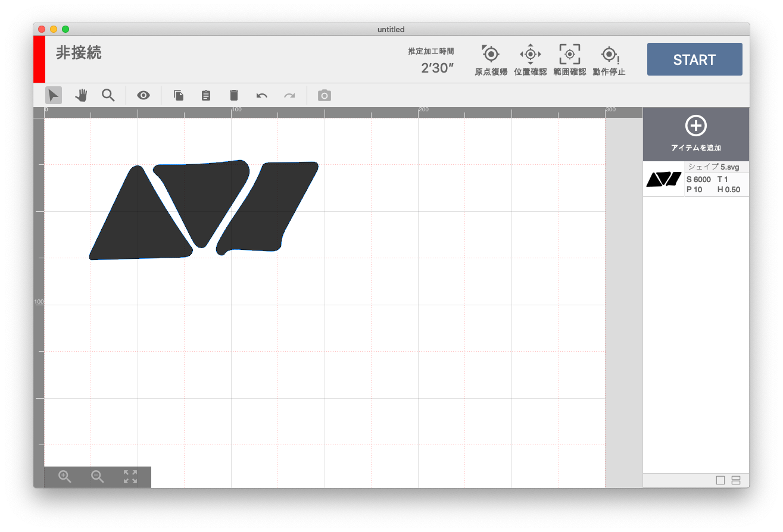Click the シェイプ 5.svg file name
The height and width of the screenshot is (532, 783).
click(x=713, y=167)
